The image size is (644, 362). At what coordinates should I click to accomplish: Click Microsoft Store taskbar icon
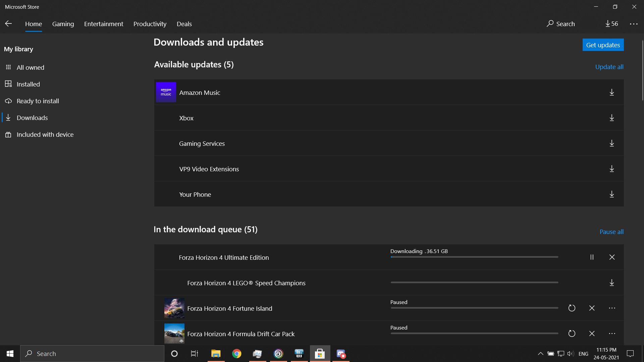[320, 354]
